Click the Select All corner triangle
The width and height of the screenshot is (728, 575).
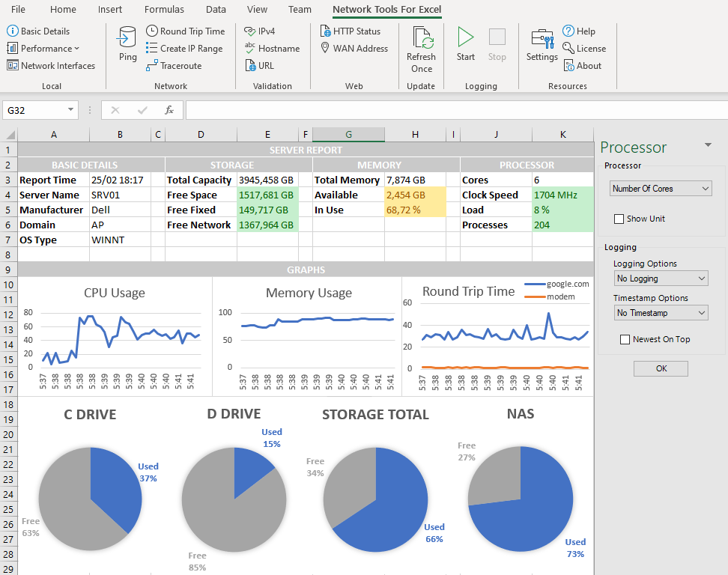tap(10, 135)
